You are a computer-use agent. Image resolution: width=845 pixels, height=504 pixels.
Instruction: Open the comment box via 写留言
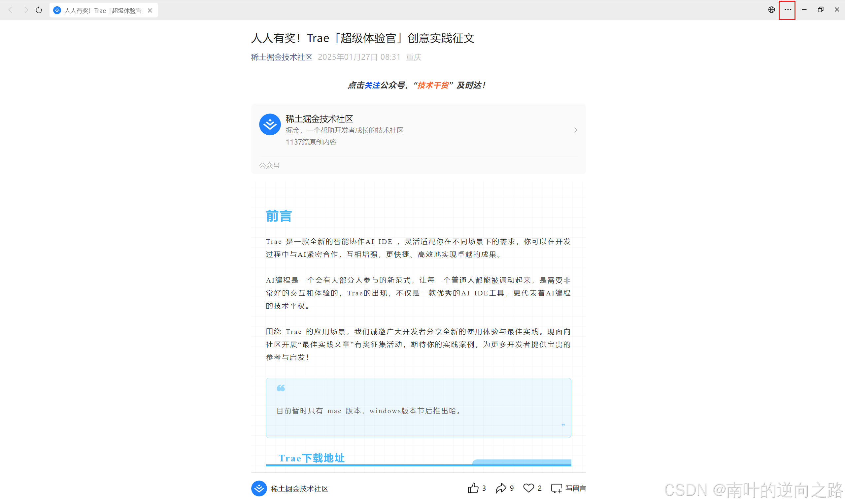pos(575,488)
